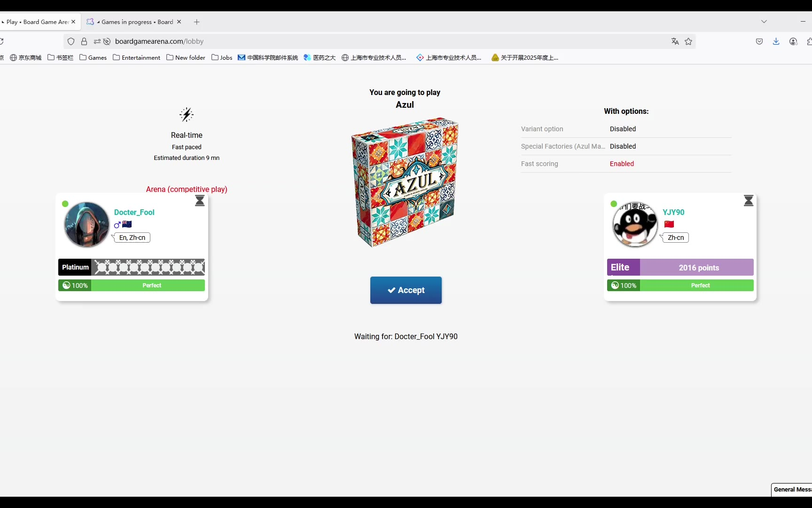Screen dimensions: 812x508
Task: Close the Play Board Game Arena tab
Action: coord(73,22)
